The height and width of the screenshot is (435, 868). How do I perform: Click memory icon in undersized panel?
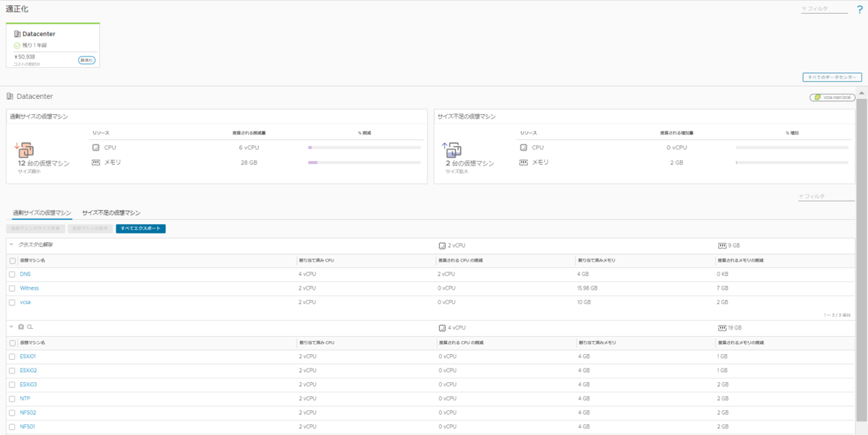(x=524, y=163)
